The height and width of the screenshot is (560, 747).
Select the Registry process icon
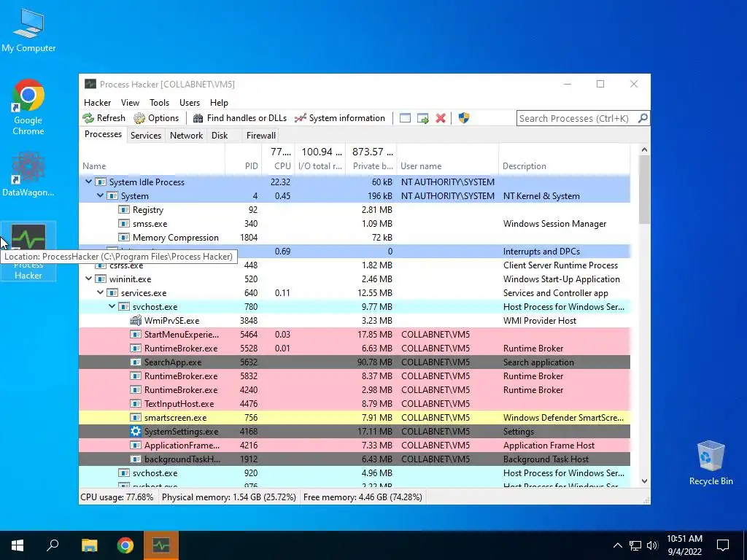click(124, 210)
